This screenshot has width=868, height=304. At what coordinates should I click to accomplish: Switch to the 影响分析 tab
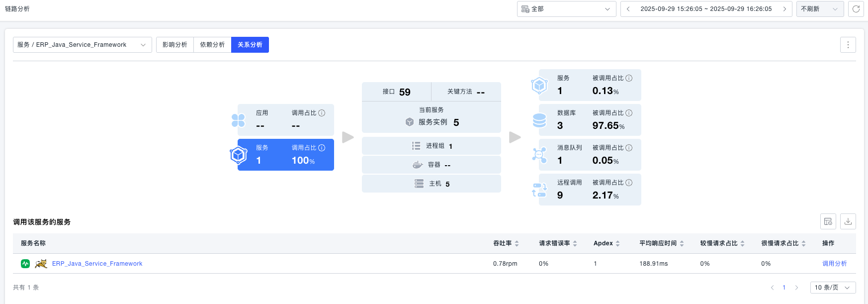[x=175, y=45]
